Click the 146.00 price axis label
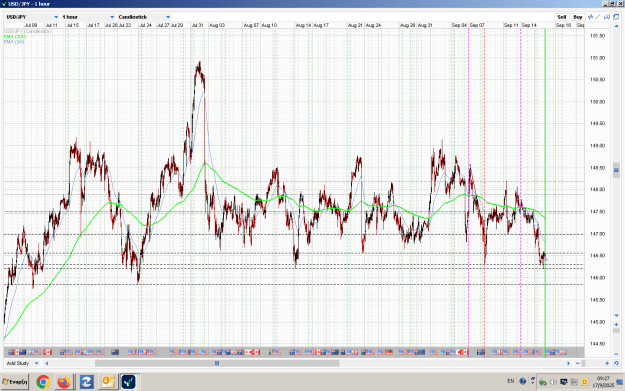This screenshot has width=625, height=391. click(597, 278)
